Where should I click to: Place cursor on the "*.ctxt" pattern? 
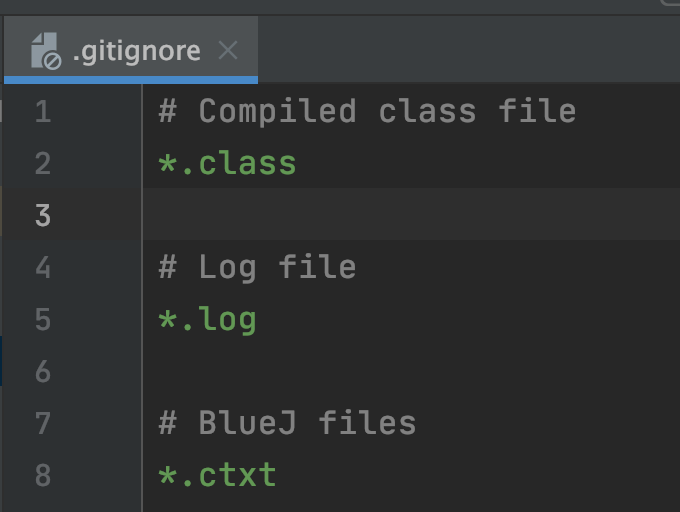point(217,475)
